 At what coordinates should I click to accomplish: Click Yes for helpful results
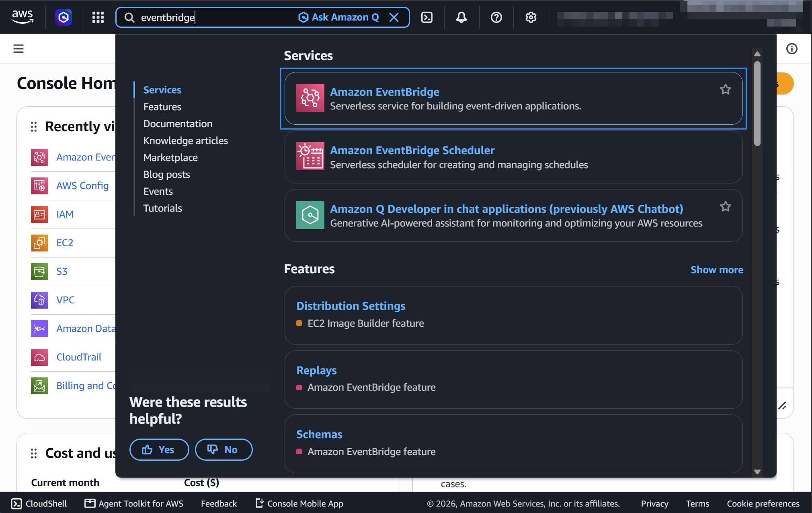(159, 449)
